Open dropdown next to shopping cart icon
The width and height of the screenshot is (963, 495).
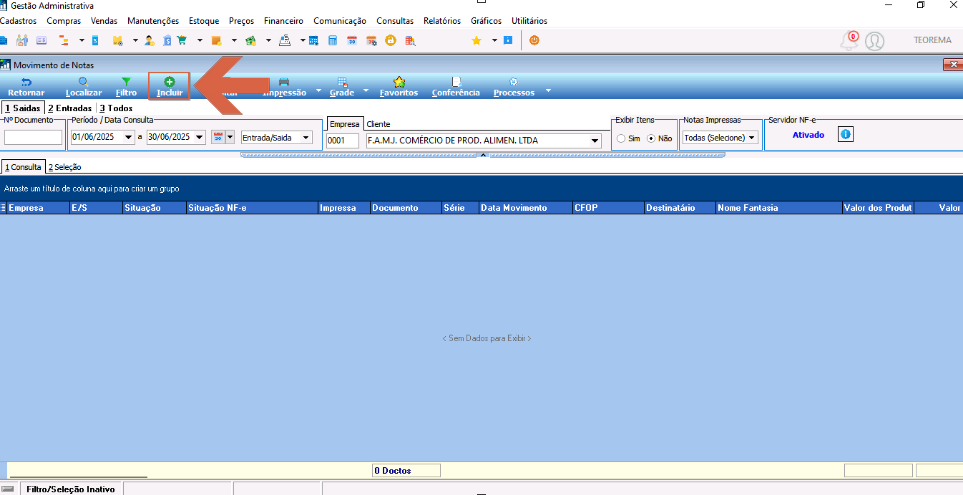(200, 41)
